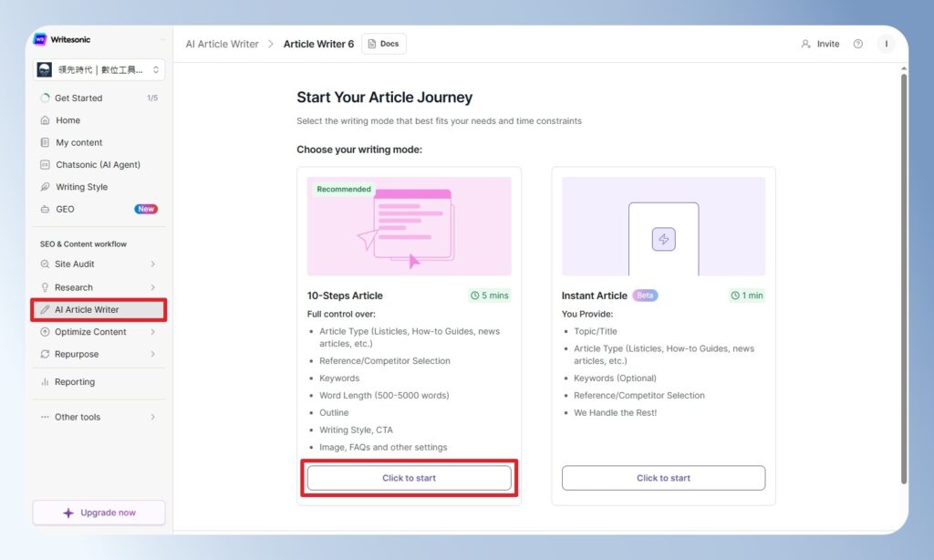Image resolution: width=934 pixels, height=560 pixels.
Task: Click the Invite button
Action: [820, 44]
